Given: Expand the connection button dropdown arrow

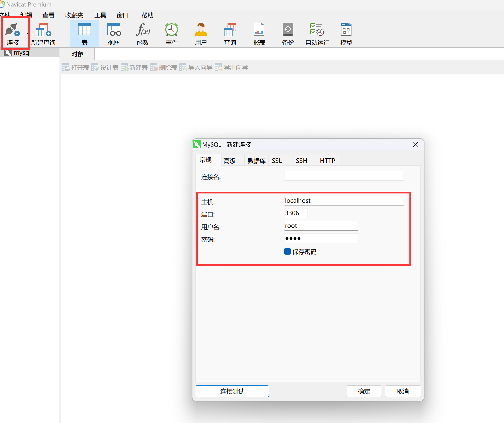Looking at the screenshot, I should (27, 34).
